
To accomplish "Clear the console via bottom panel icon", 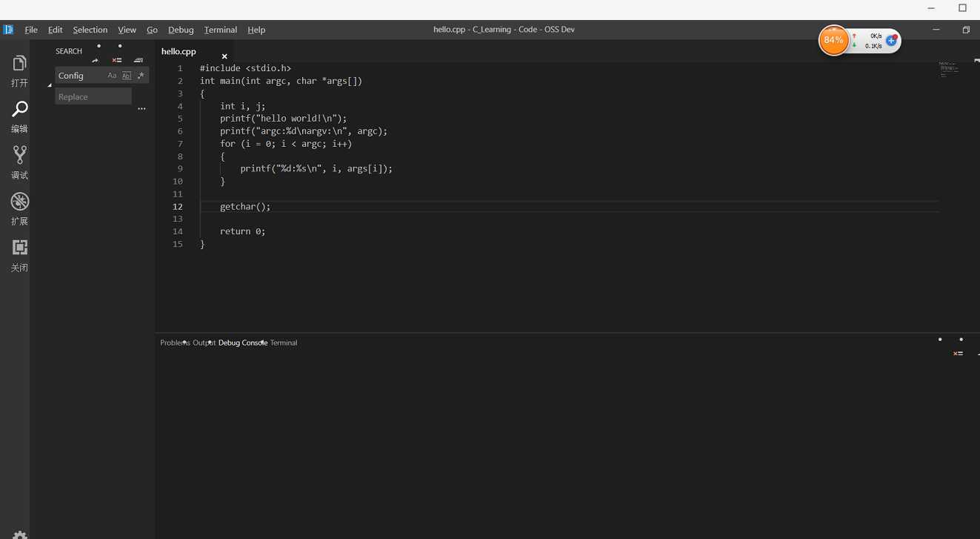I will tap(958, 354).
